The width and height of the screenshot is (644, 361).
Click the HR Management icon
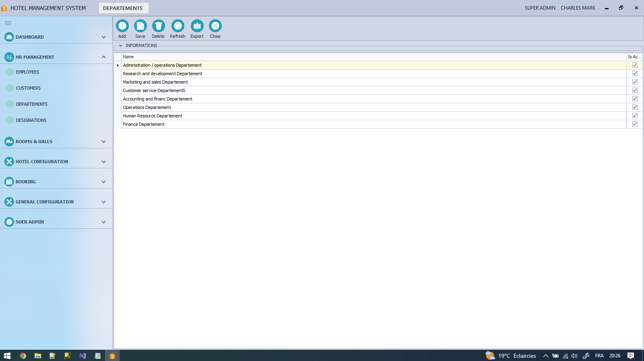[9, 57]
